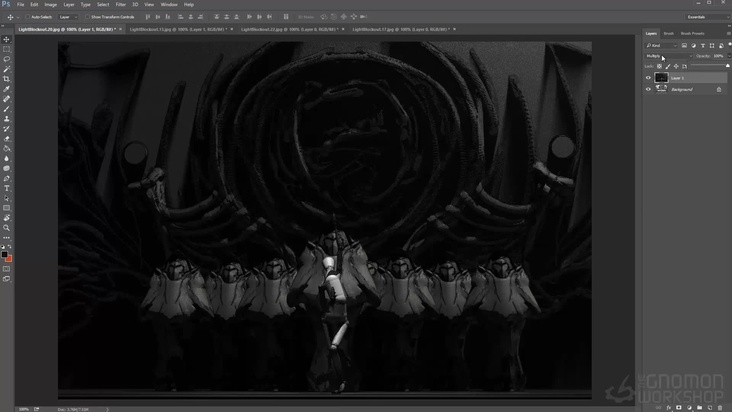Open the Kind filter dropdown
The width and height of the screenshot is (732, 412).
pos(661,46)
